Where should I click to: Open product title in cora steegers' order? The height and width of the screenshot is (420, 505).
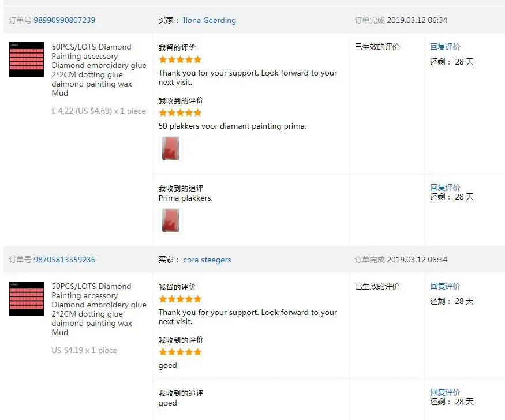coord(99,309)
